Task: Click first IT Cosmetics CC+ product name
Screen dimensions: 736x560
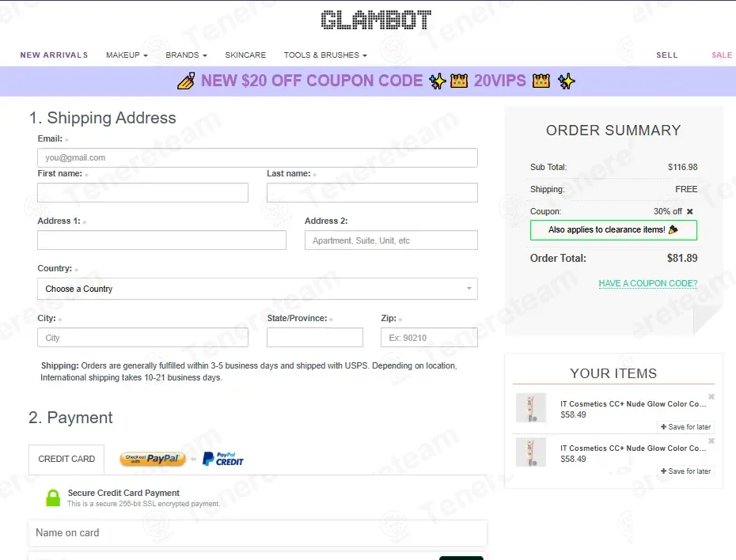Action: click(633, 404)
